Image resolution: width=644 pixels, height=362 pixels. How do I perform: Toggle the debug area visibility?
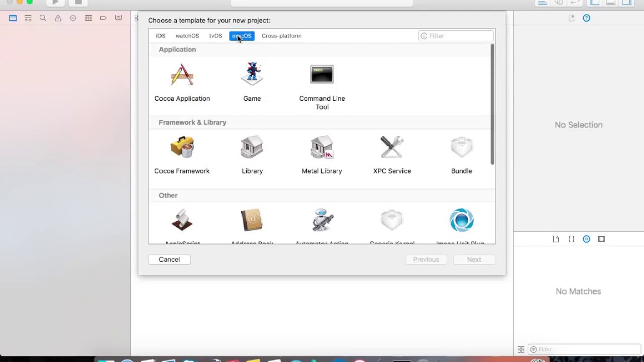pos(611,2)
